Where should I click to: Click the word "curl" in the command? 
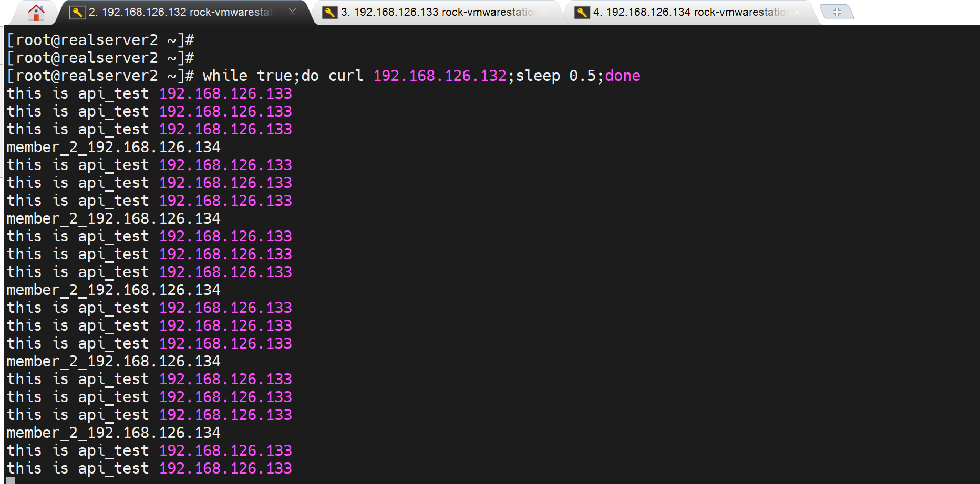(345, 76)
